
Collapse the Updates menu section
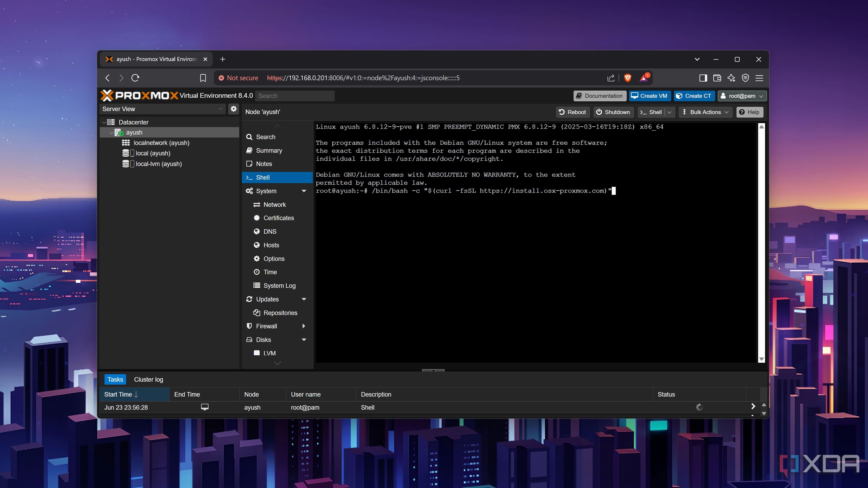(x=304, y=299)
